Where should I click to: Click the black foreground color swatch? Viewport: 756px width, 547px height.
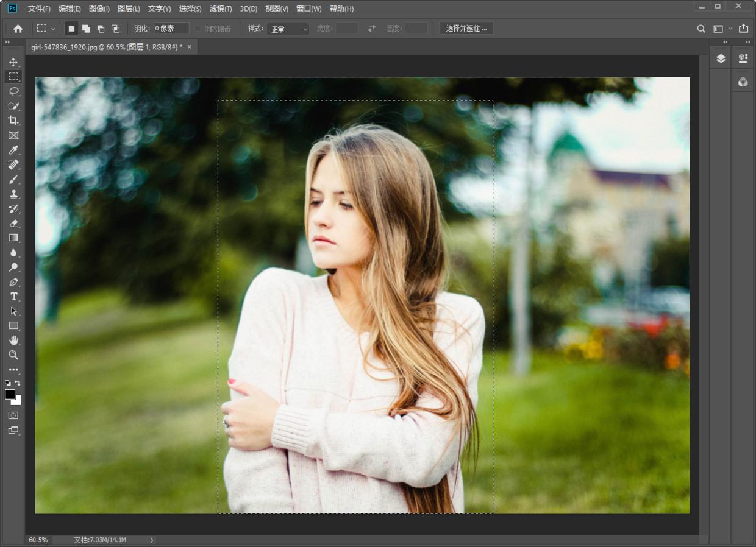point(10,394)
